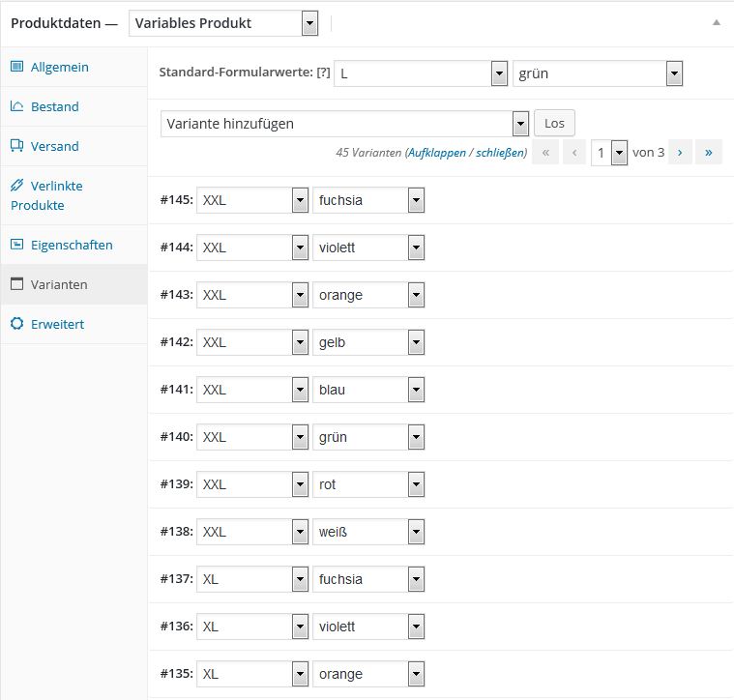Image resolution: width=734 pixels, height=700 pixels.
Task: Open the default size dropdown showing L
Action: tap(421, 73)
